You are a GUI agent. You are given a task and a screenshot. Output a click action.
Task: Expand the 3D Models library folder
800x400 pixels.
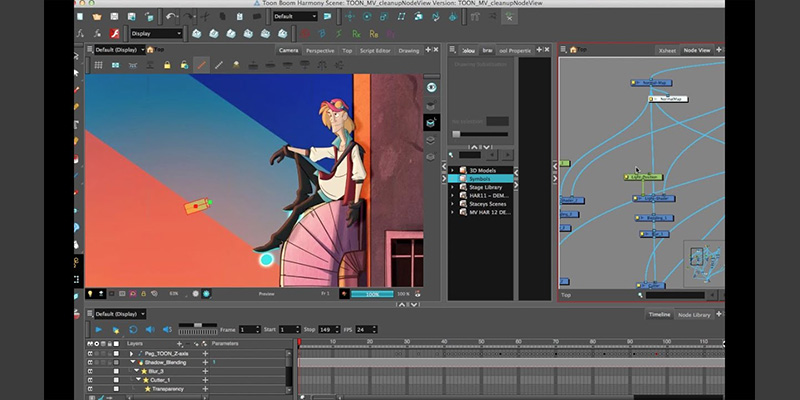[452, 170]
